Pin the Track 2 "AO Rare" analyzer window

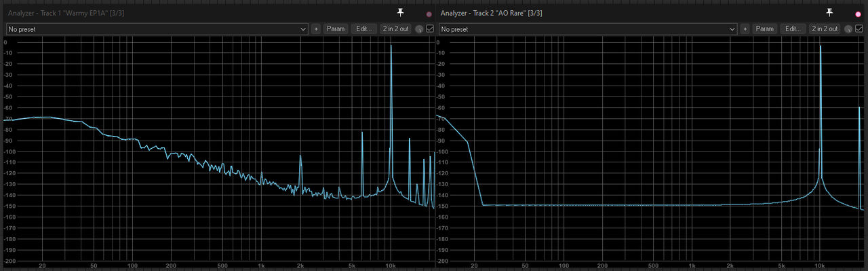(829, 13)
